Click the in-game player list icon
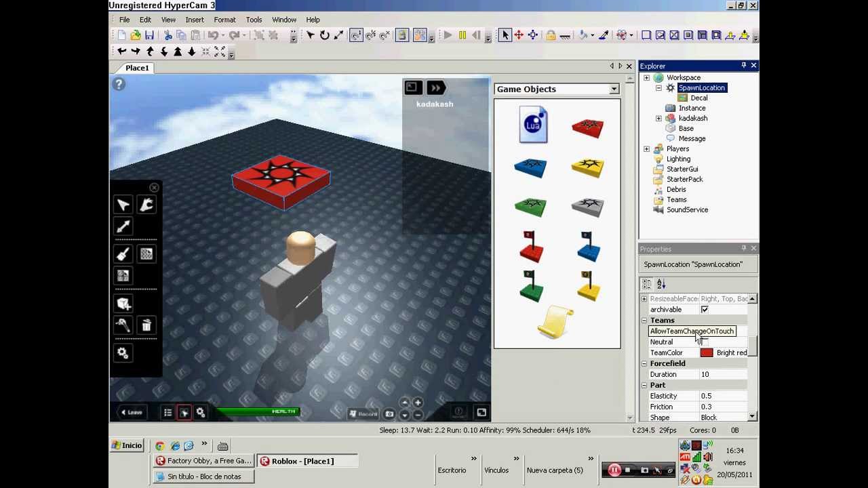Viewport: 868px width, 488px height. [167, 412]
